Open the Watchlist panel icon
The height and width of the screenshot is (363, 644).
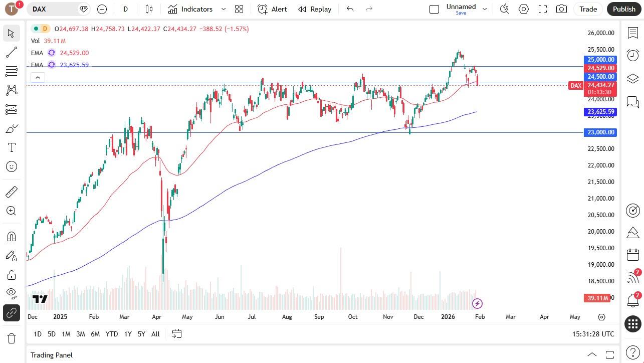[x=632, y=32]
